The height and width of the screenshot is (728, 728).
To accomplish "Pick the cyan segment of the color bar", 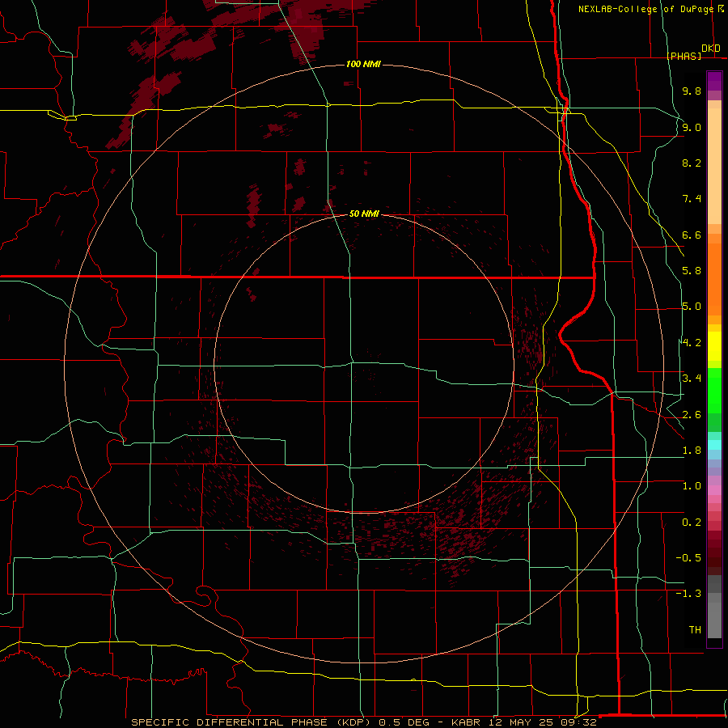I will (x=714, y=445).
